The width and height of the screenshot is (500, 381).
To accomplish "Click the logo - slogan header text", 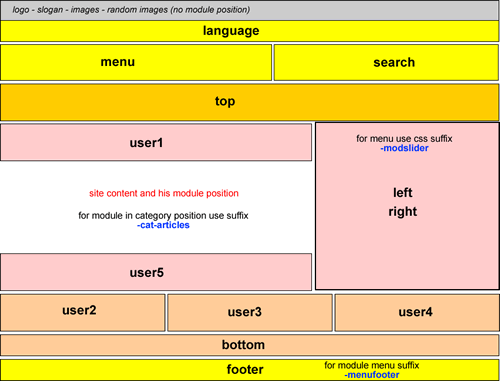I will point(131,10).
